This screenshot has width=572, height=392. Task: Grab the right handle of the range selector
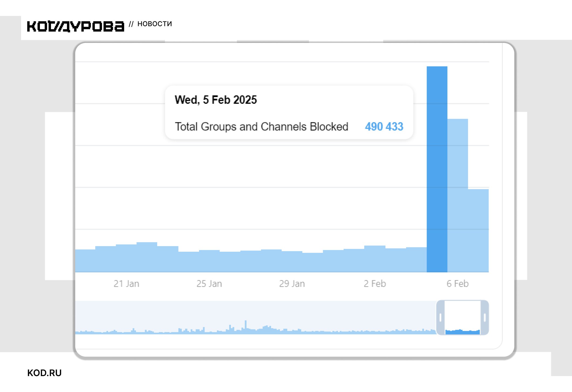pyautogui.click(x=485, y=318)
